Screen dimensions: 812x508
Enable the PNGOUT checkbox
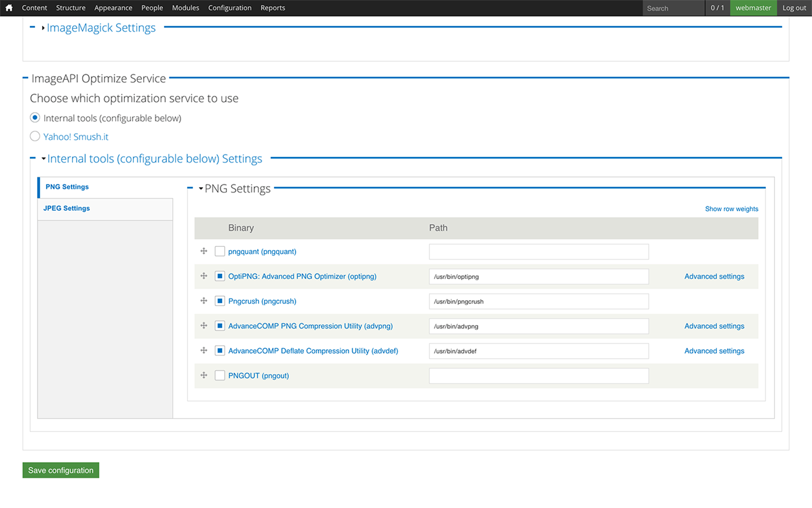[220, 376]
